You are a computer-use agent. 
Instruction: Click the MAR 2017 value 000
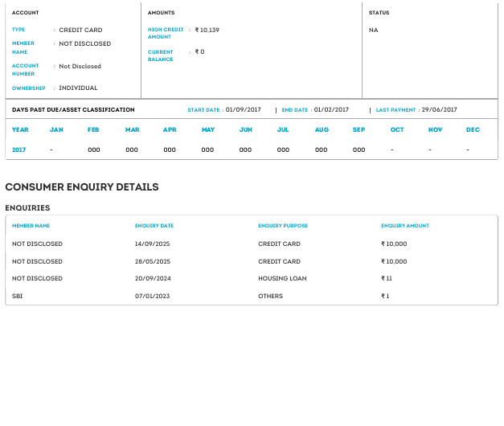click(x=132, y=150)
